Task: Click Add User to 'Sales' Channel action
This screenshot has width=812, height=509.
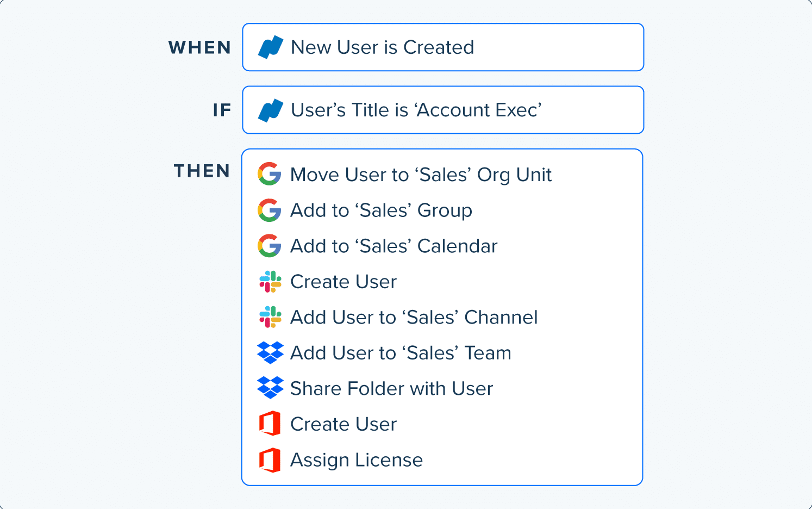Action: click(x=414, y=318)
